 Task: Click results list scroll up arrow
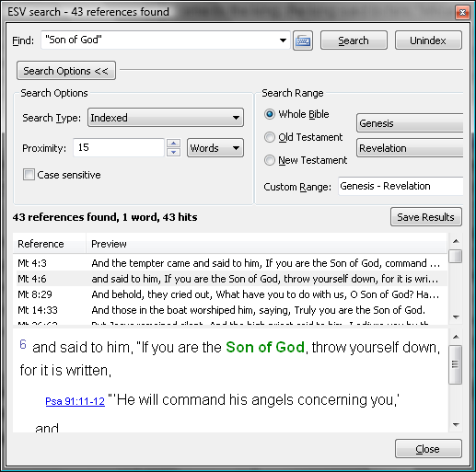[456, 241]
